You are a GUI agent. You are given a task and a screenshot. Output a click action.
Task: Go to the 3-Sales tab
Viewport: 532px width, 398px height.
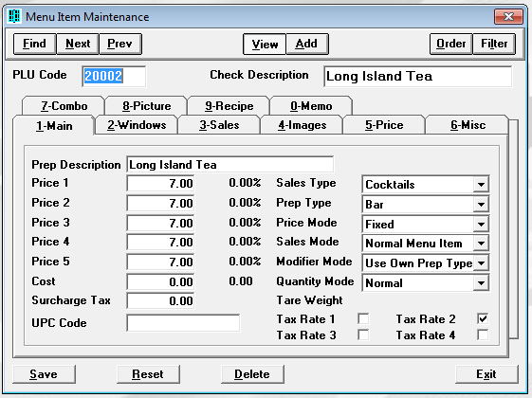coord(219,125)
